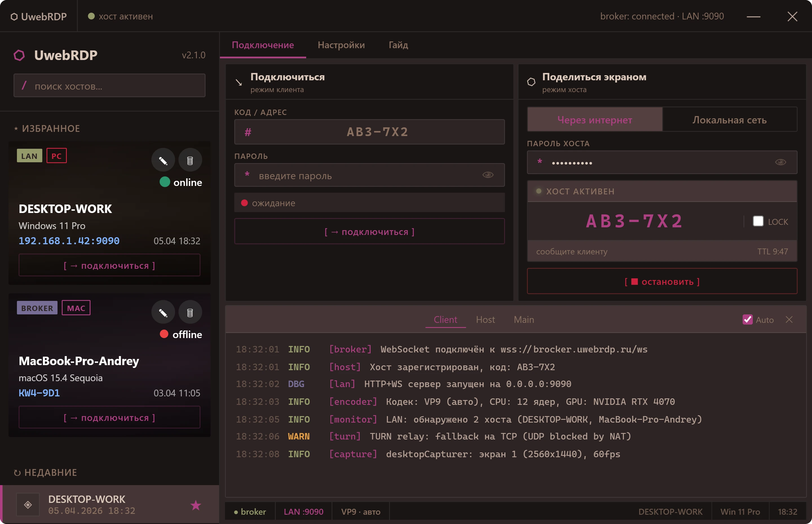
Task: Click the offline status of MacBook-Pro-Andrey
Action: click(x=181, y=334)
